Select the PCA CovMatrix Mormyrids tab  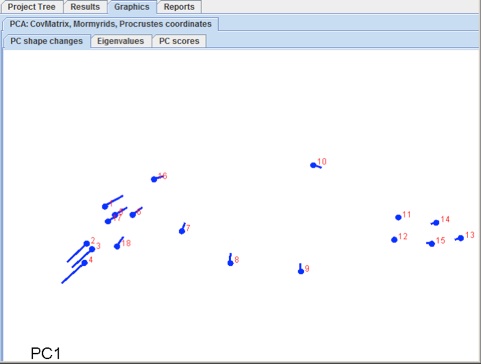(110, 24)
